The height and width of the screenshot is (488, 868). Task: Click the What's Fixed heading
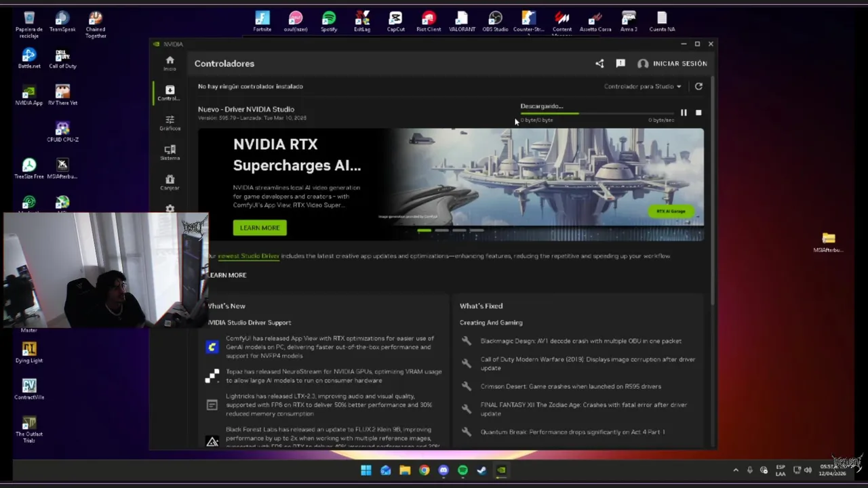pos(481,306)
